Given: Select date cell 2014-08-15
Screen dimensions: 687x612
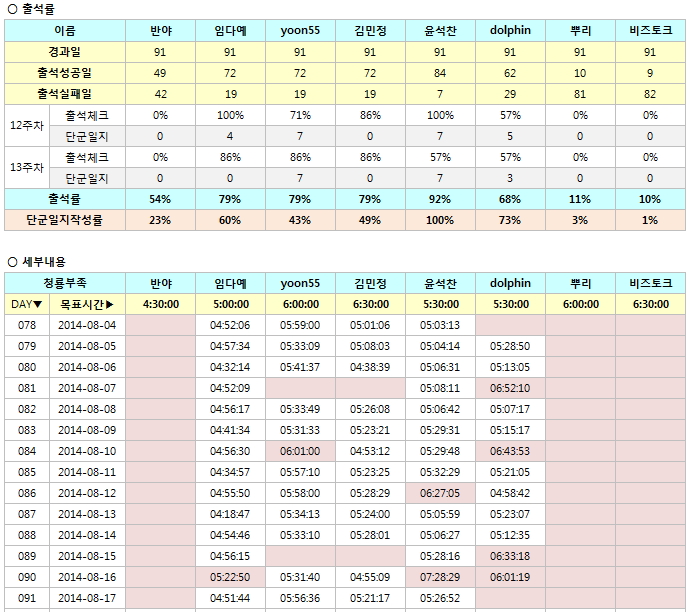Looking at the screenshot, I should [x=87, y=556].
